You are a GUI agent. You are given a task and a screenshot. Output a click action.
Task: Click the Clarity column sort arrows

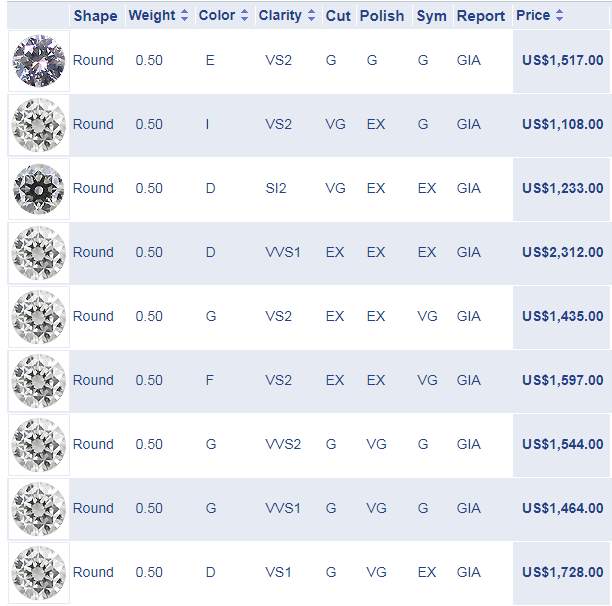click(x=311, y=15)
